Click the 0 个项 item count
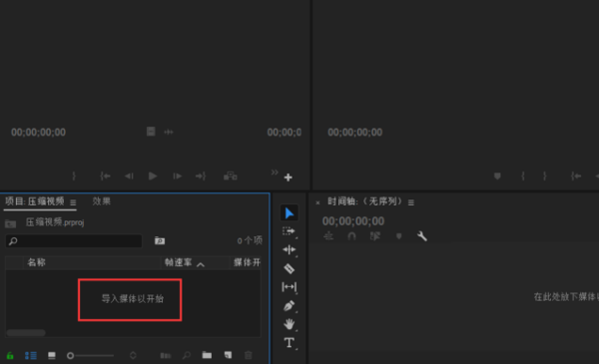Image resolution: width=599 pixels, height=364 pixels. coord(250,240)
